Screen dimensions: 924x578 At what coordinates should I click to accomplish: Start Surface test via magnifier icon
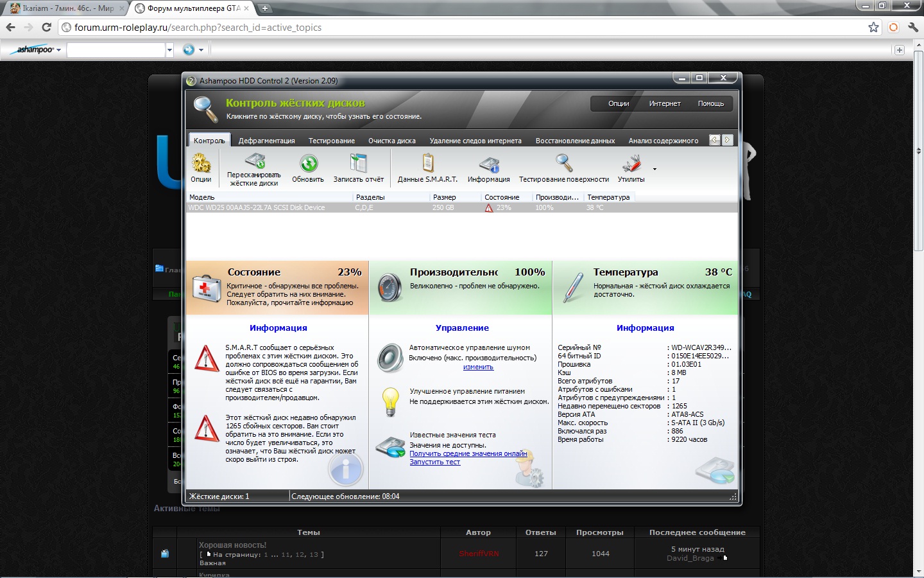click(563, 164)
